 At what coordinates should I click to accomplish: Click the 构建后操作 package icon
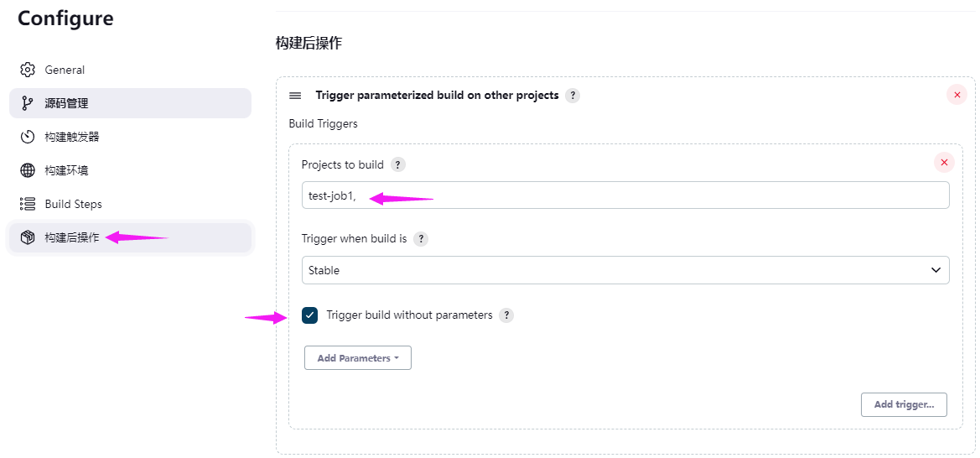click(x=28, y=237)
